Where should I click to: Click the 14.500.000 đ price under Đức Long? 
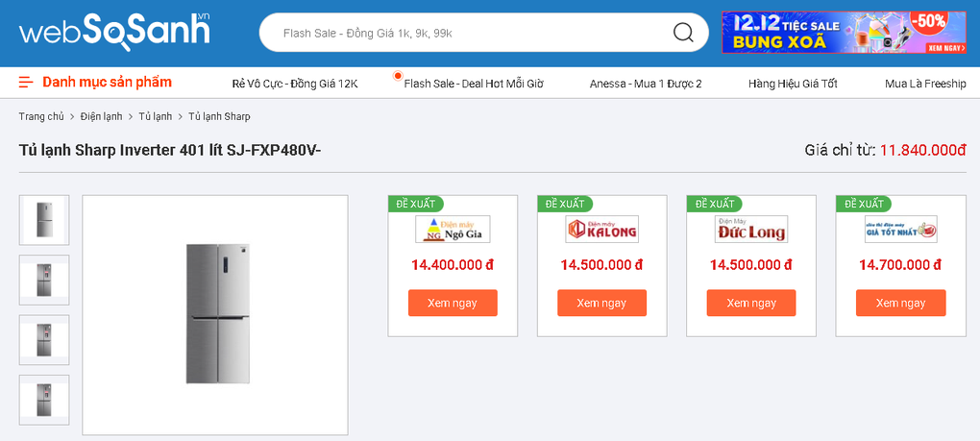coord(751,265)
